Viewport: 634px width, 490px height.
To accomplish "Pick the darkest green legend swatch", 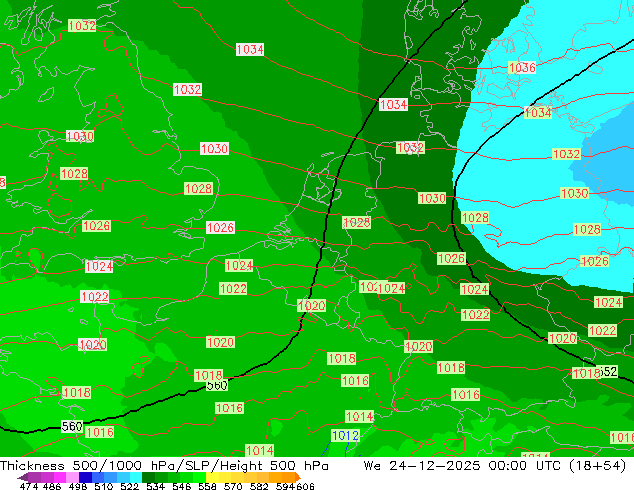I will pos(148,477).
